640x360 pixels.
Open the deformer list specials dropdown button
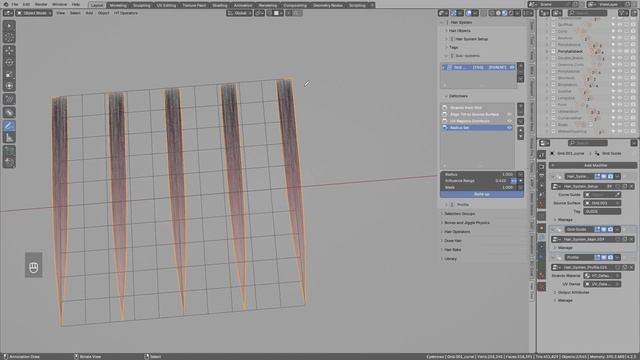pyautogui.click(x=520, y=121)
